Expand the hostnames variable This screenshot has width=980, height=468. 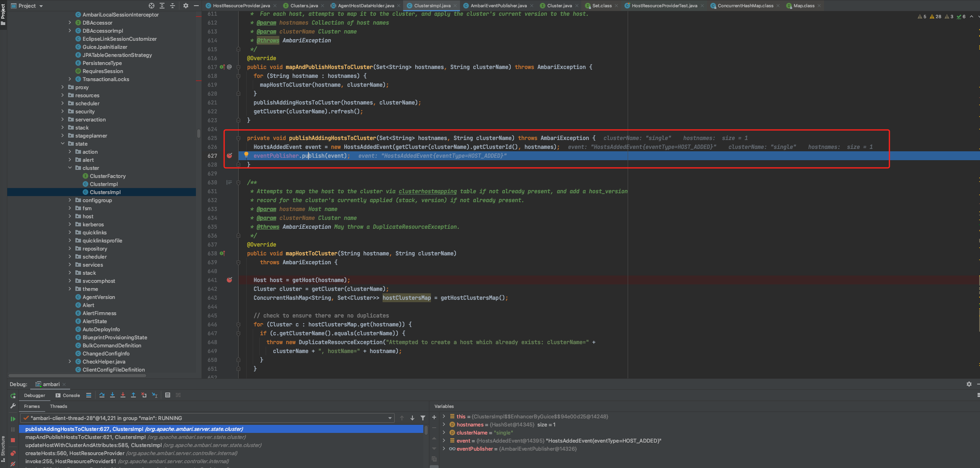[444, 424]
